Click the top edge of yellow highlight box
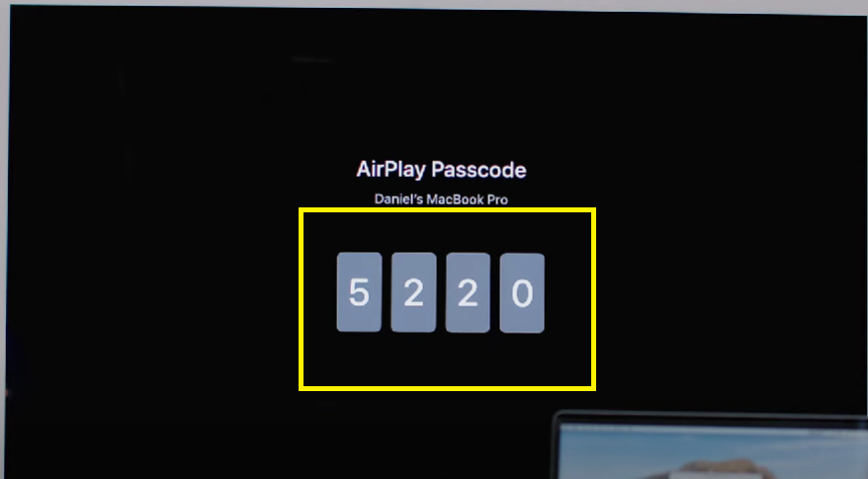Screen dimensions: 868x479 [447, 210]
